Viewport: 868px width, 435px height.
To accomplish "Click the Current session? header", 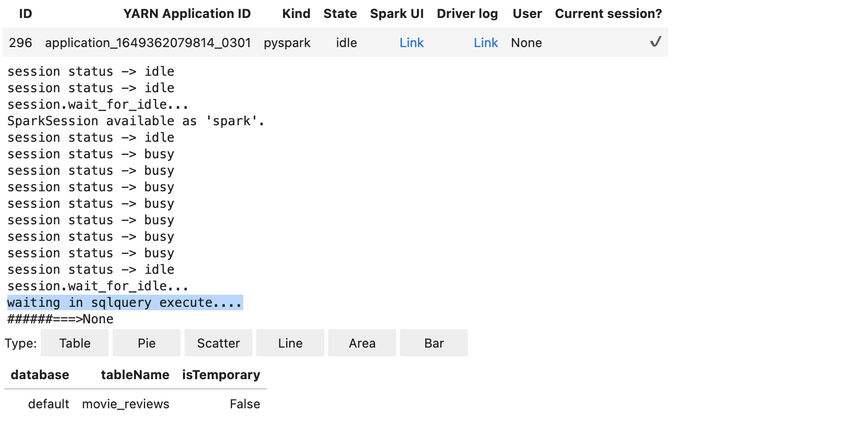I will (608, 14).
